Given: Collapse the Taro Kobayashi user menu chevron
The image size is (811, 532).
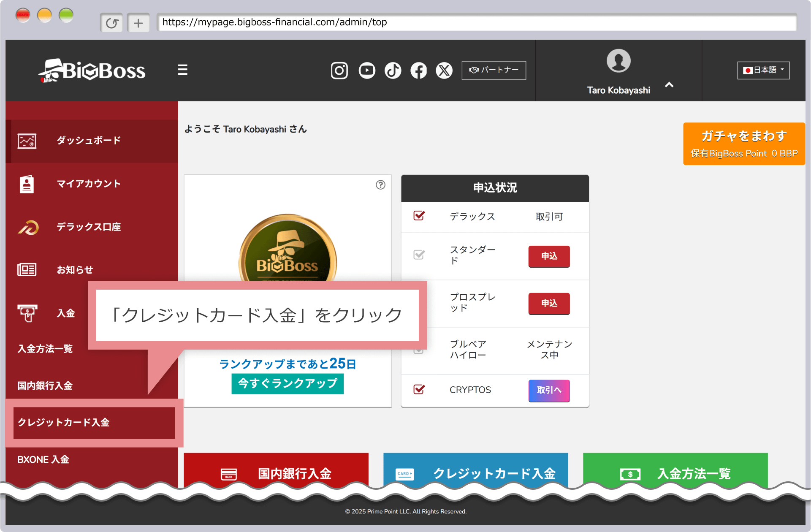Looking at the screenshot, I should (669, 85).
